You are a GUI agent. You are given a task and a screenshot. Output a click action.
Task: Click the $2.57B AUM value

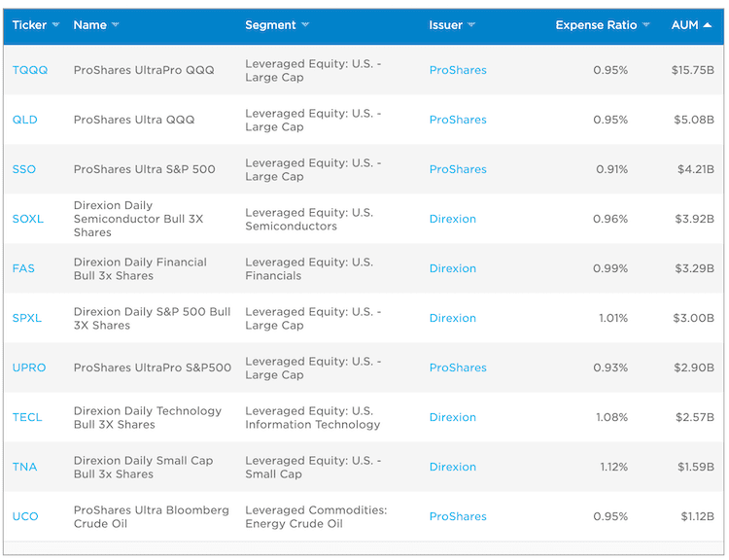pos(695,417)
